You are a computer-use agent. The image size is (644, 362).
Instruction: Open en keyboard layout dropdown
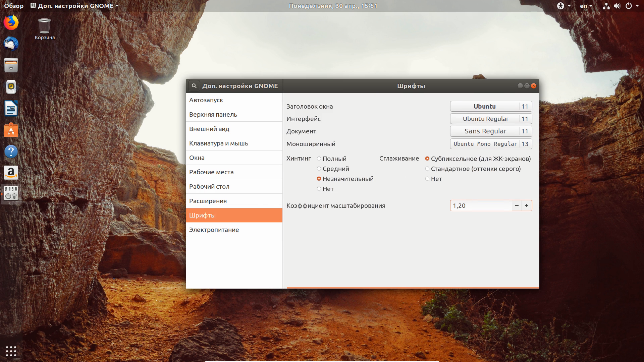coord(586,6)
